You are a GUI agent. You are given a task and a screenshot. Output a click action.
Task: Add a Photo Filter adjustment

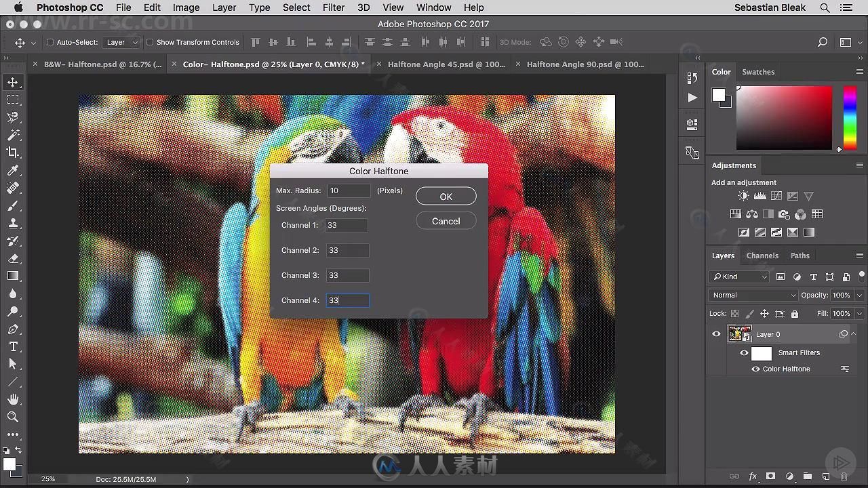pyautogui.click(x=784, y=214)
